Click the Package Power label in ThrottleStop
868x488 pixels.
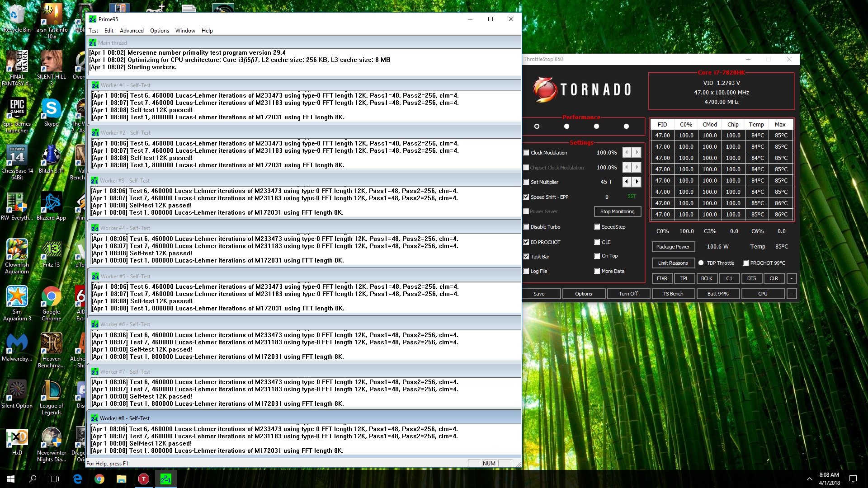pyautogui.click(x=672, y=246)
